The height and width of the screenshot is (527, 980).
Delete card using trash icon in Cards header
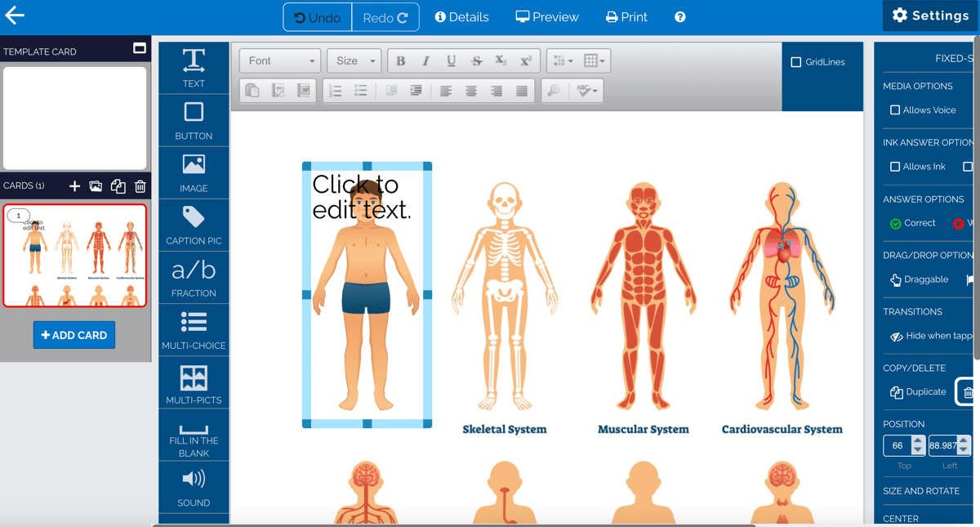pyautogui.click(x=140, y=186)
